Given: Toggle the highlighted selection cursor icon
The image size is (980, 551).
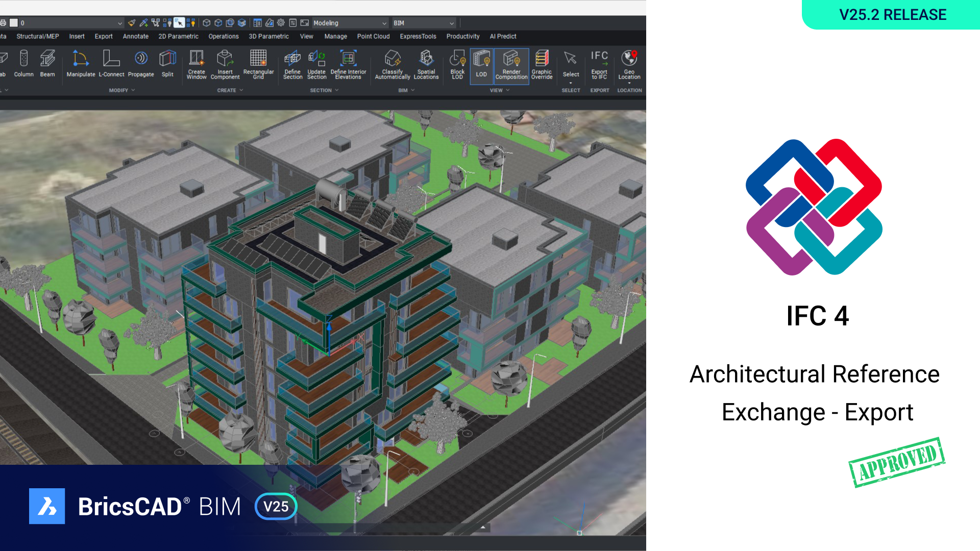Looking at the screenshot, I should [x=179, y=23].
